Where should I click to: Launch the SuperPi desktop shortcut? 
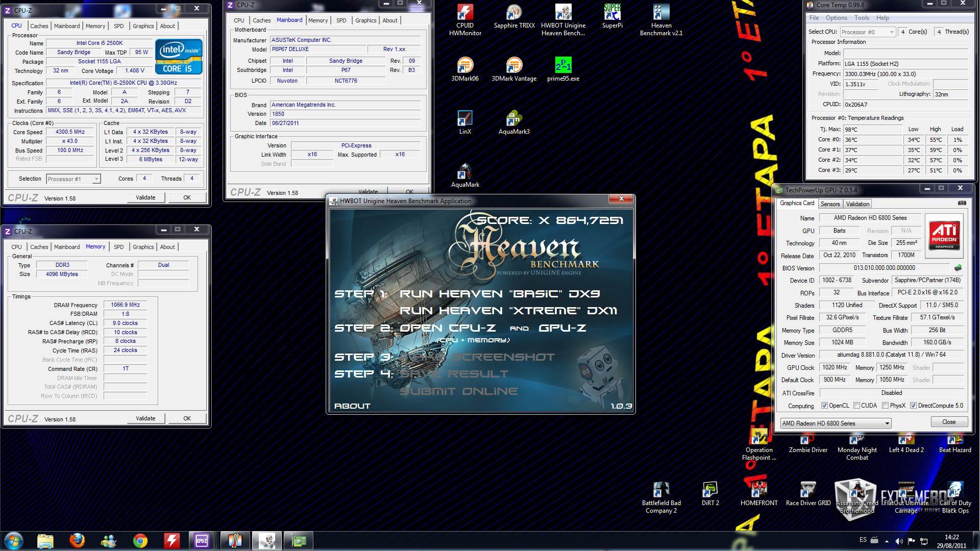point(612,17)
